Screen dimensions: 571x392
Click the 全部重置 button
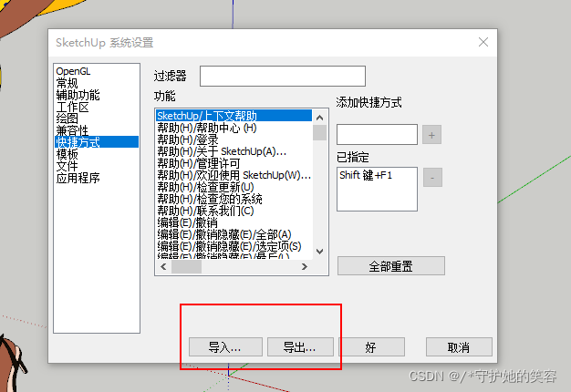[x=391, y=266]
